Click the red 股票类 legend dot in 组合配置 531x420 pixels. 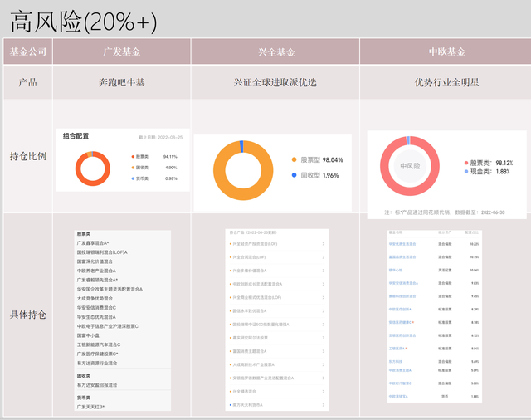(133, 157)
